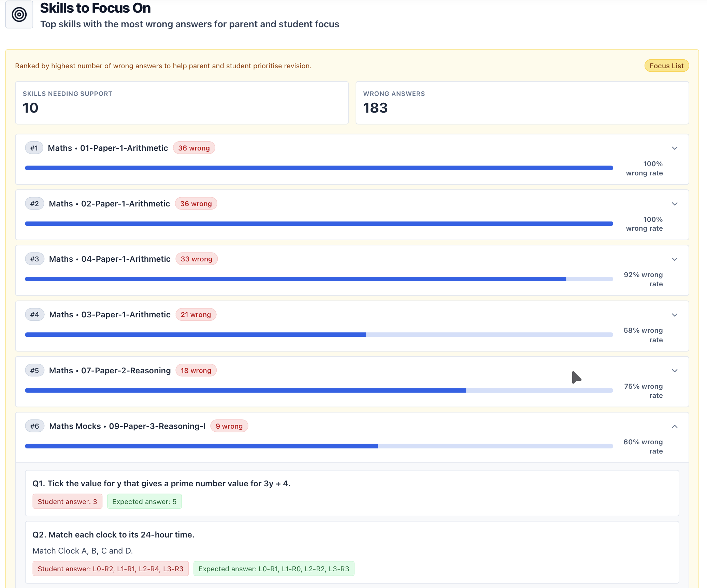Click the 36 wrong badge for 02-Paper-1-Arithmetic
This screenshot has height=588, width=707.
196,204
